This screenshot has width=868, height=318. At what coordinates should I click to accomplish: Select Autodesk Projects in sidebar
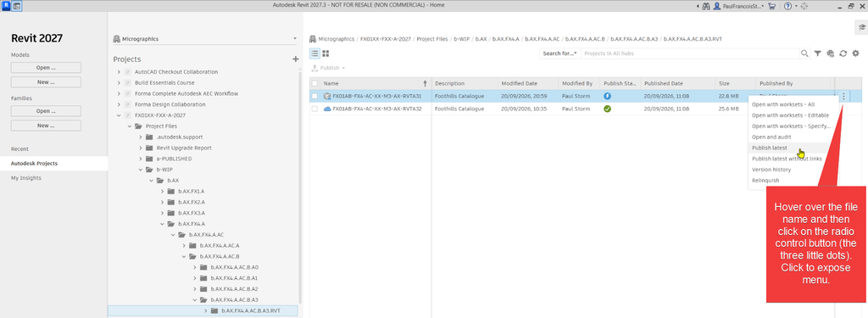point(53,164)
